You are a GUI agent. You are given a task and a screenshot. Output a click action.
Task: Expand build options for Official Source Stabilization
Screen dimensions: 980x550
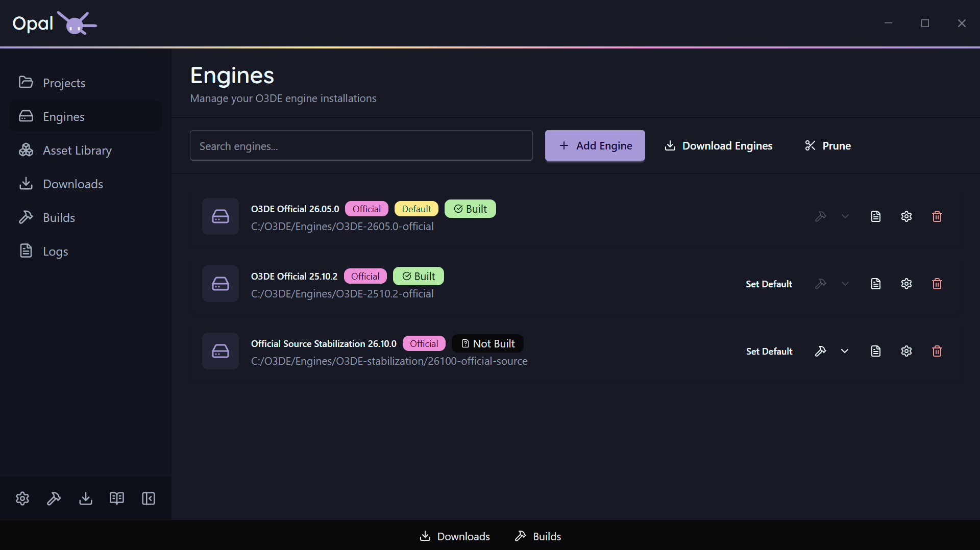(845, 351)
